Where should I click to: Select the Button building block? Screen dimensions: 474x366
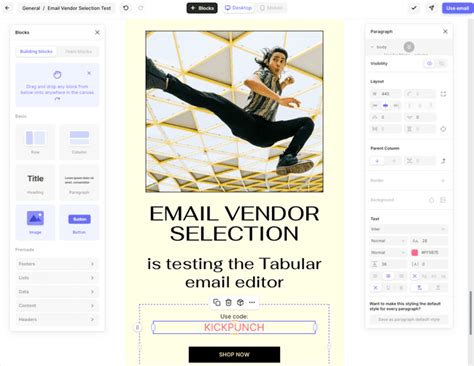pyautogui.click(x=79, y=222)
